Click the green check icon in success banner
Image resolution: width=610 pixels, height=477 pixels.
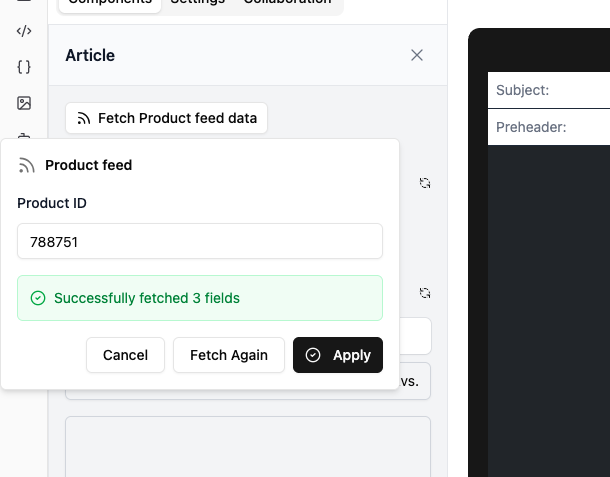pos(38,298)
